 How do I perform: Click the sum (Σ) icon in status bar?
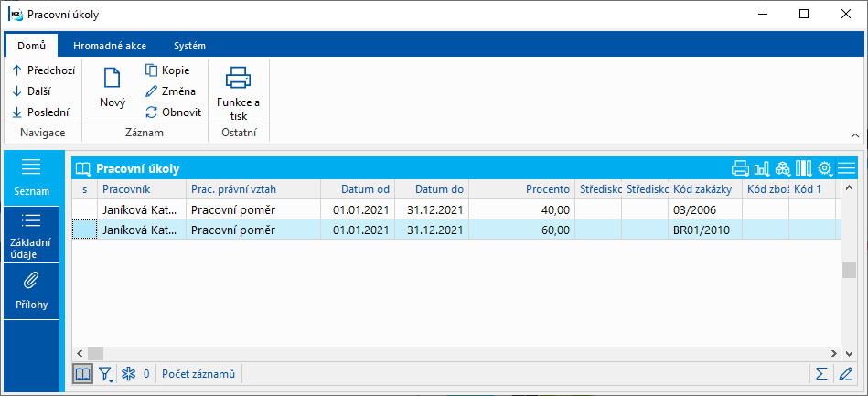[x=821, y=374]
